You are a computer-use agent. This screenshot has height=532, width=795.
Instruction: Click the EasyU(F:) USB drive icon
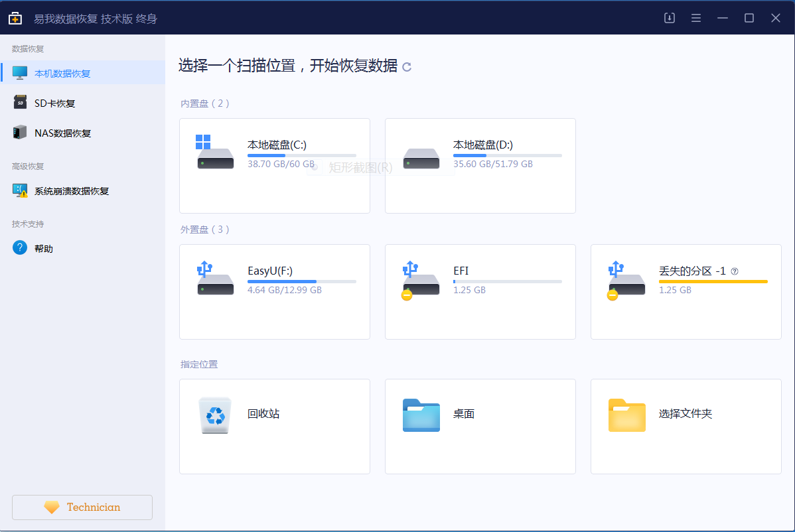tap(215, 278)
